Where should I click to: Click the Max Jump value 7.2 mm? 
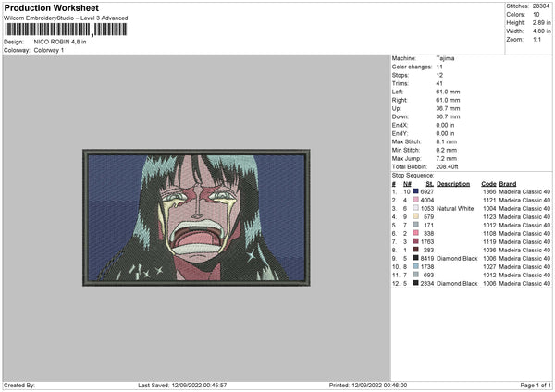tap(447, 158)
